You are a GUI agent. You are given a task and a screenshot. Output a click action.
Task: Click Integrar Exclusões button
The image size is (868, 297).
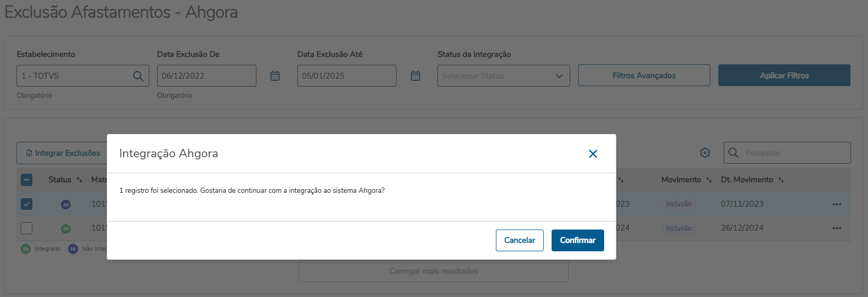63,153
